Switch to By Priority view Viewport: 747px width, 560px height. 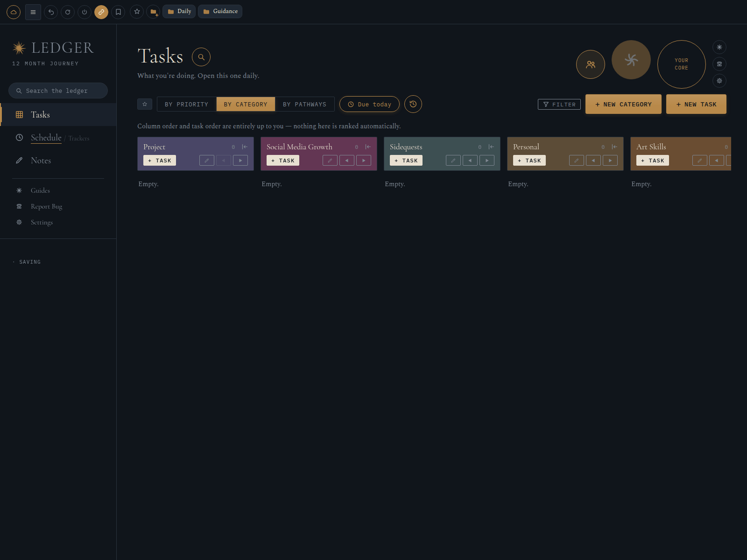(x=187, y=104)
